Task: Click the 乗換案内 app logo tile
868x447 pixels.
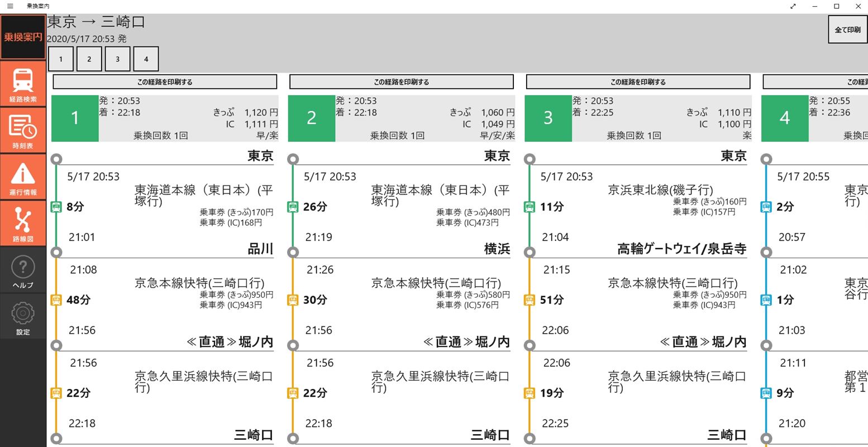Action: tap(23, 37)
